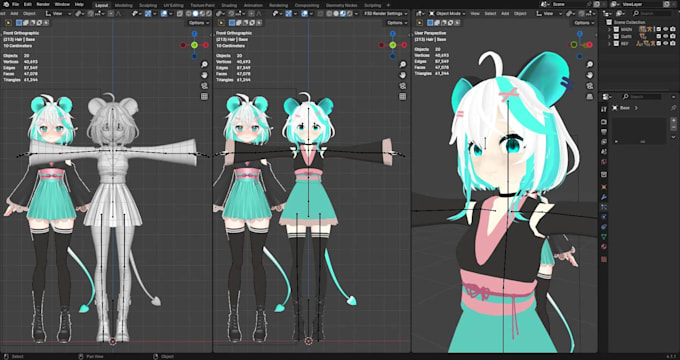680x360 pixels.
Task: Open the Render menu
Action: click(x=43, y=4)
